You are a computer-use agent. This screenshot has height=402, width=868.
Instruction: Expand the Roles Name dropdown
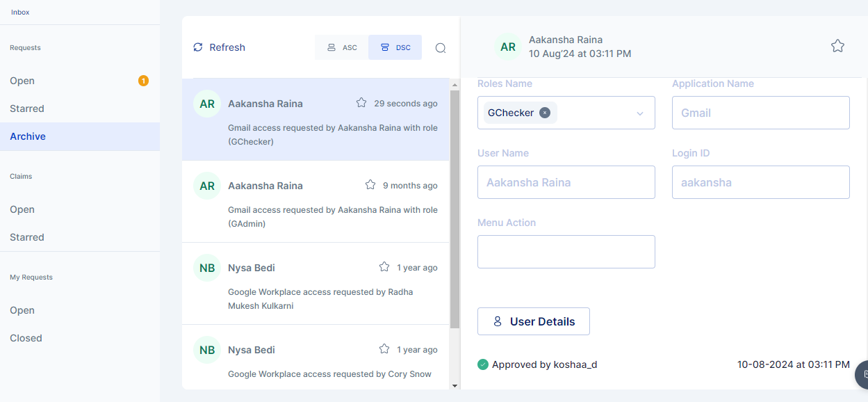(x=640, y=113)
